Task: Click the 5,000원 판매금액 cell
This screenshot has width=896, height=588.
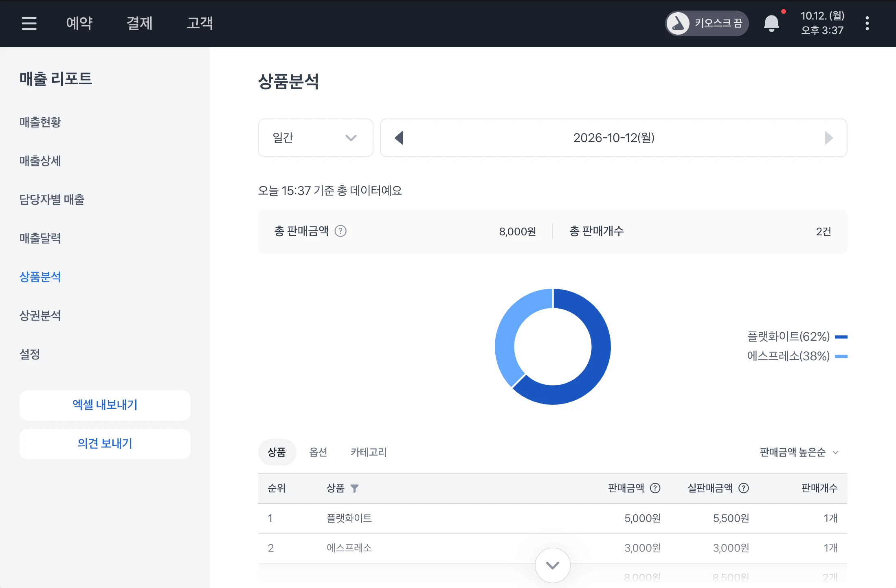Action: (x=642, y=518)
